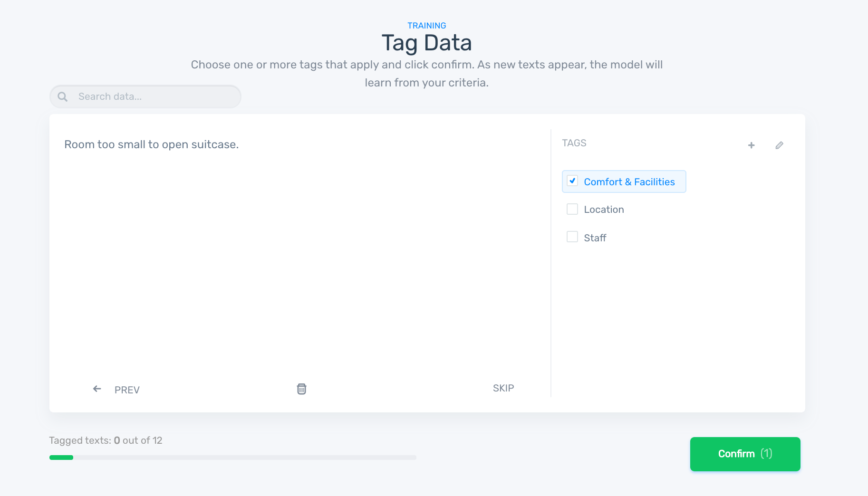Skip this text with SKIP
The height and width of the screenshot is (496, 868).
point(503,388)
